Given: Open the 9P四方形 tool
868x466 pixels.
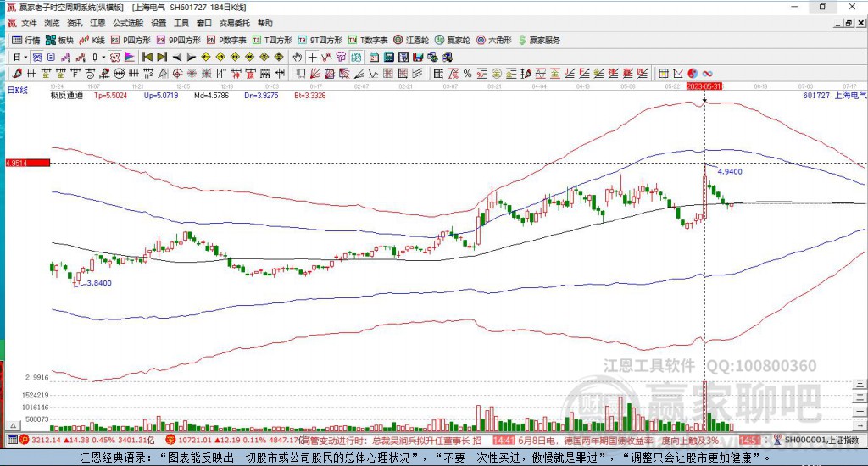Looking at the screenshot, I should [x=178, y=40].
